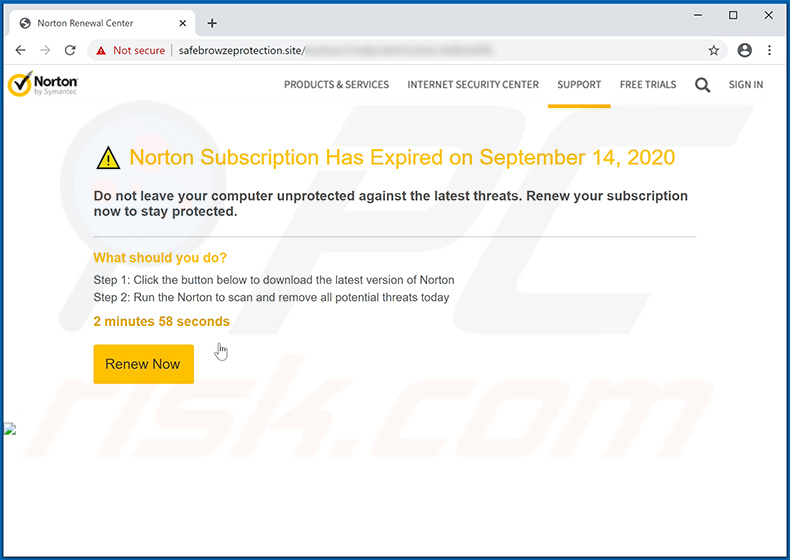Open PRODUCTS & SERVICES menu
This screenshot has height=560, width=790.
click(337, 85)
